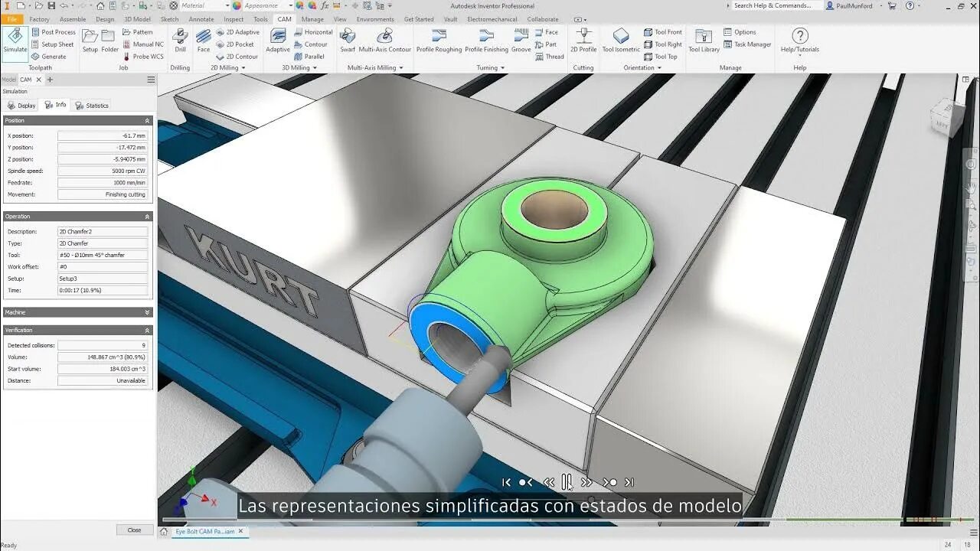Add a Manual NC operation
This screenshot has width=980, height=551.
[143, 44]
